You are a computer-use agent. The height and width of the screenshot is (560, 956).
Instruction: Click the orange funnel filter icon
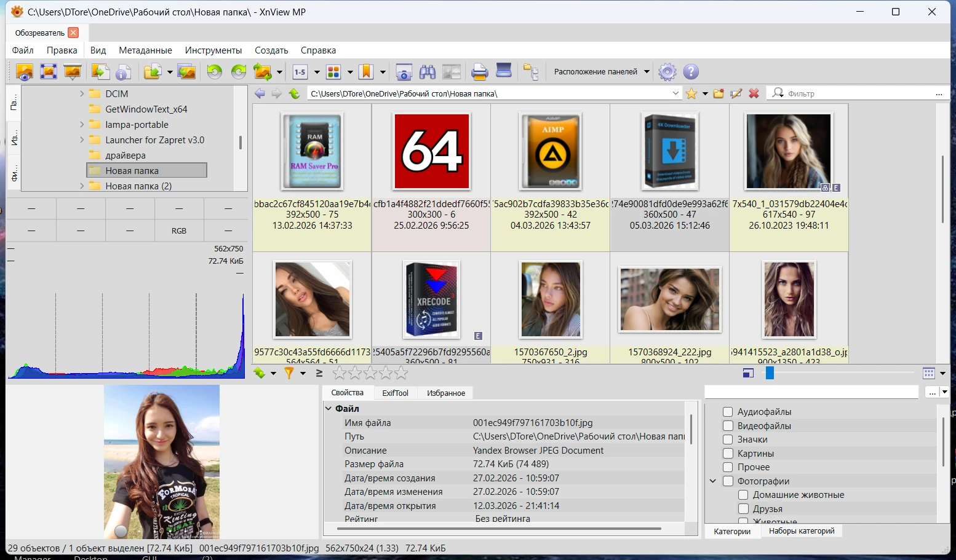(289, 373)
